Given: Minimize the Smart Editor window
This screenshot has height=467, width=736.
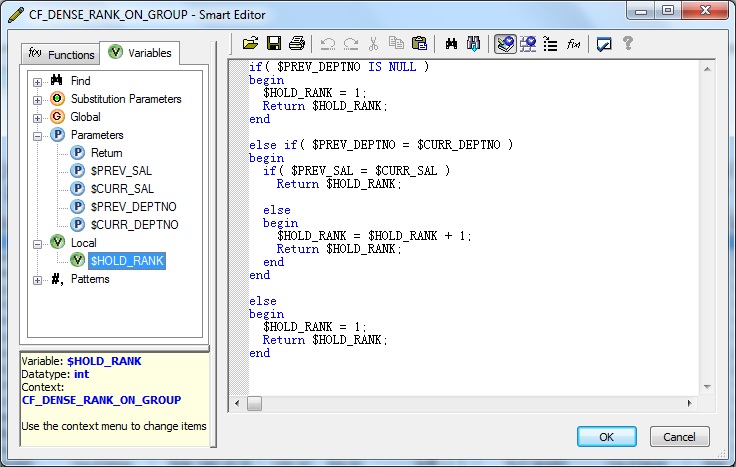Looking at the screenshot, I should [641, 10].
